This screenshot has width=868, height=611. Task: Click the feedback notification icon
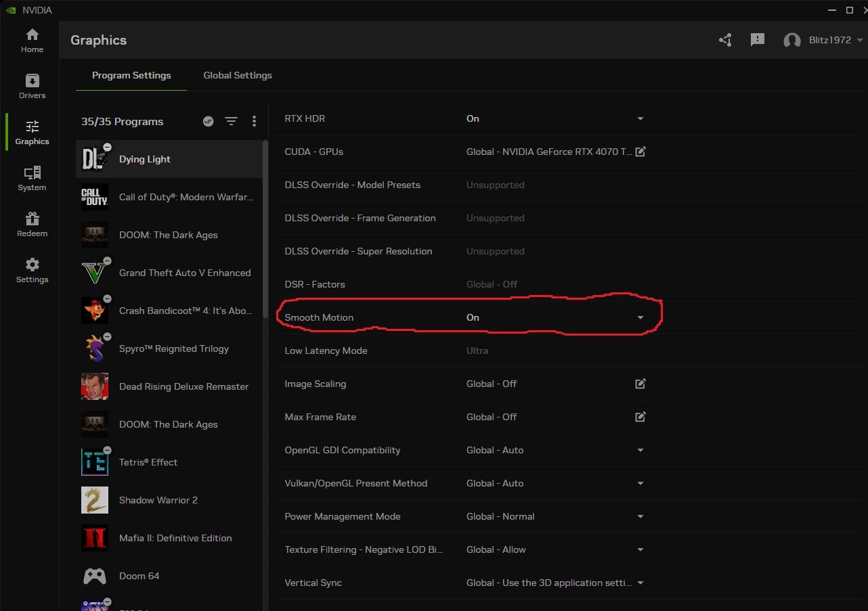coord(758,40)
